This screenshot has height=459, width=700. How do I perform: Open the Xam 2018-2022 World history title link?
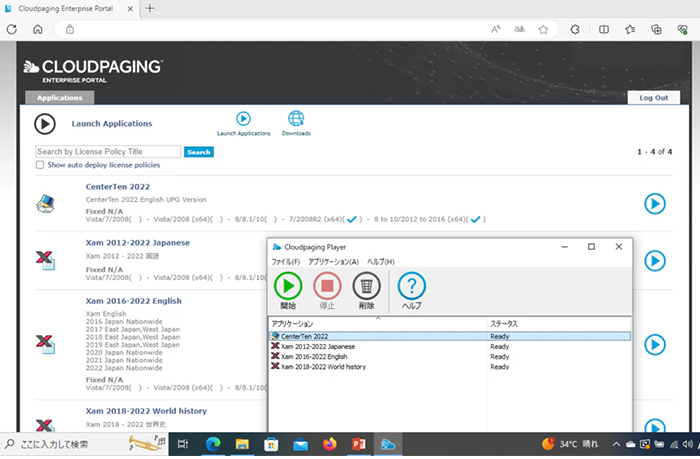(146, 411)
